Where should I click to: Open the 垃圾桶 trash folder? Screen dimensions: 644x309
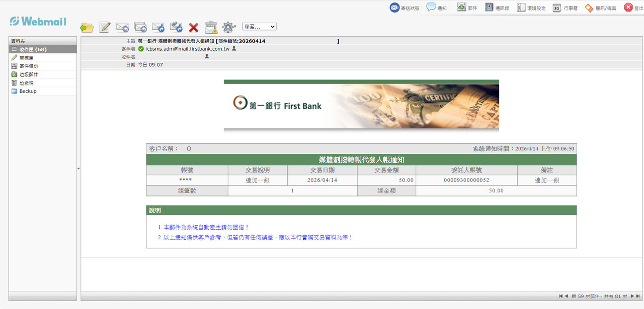click(43, 83)
